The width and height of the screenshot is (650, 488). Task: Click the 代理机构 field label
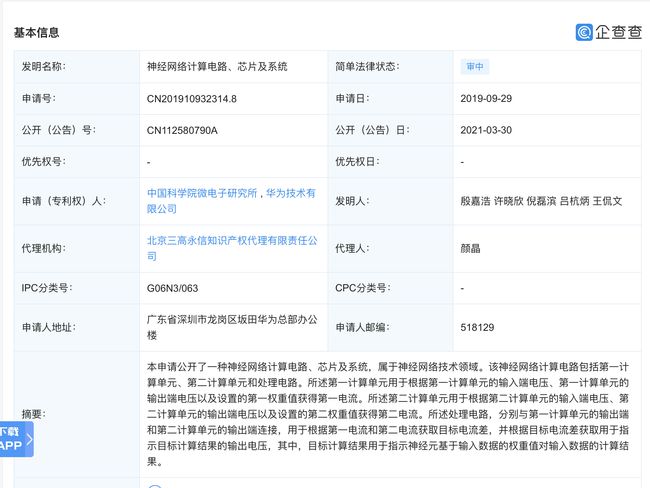(44, 248)
